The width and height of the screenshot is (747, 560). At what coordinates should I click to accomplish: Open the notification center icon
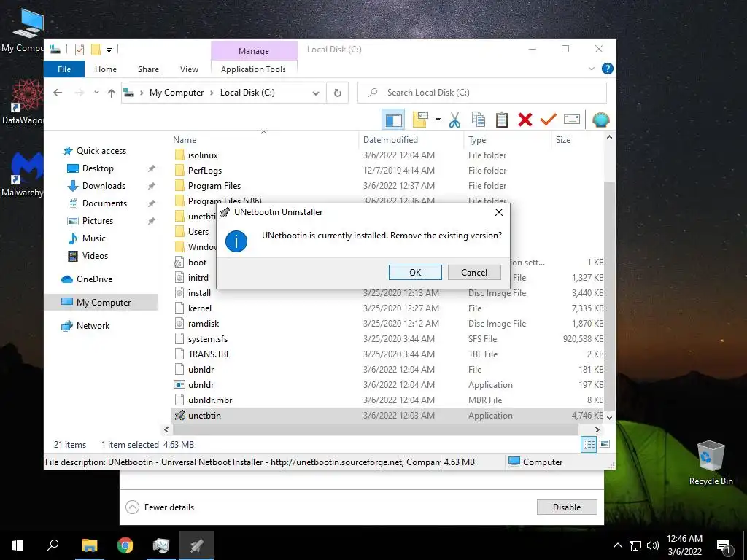point(724,545)
